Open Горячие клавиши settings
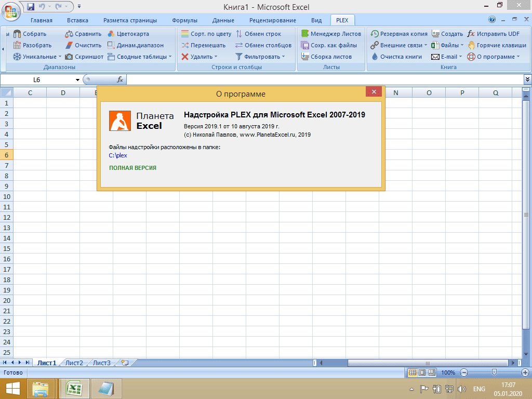 pyautogui.click(x=497, y=45)
